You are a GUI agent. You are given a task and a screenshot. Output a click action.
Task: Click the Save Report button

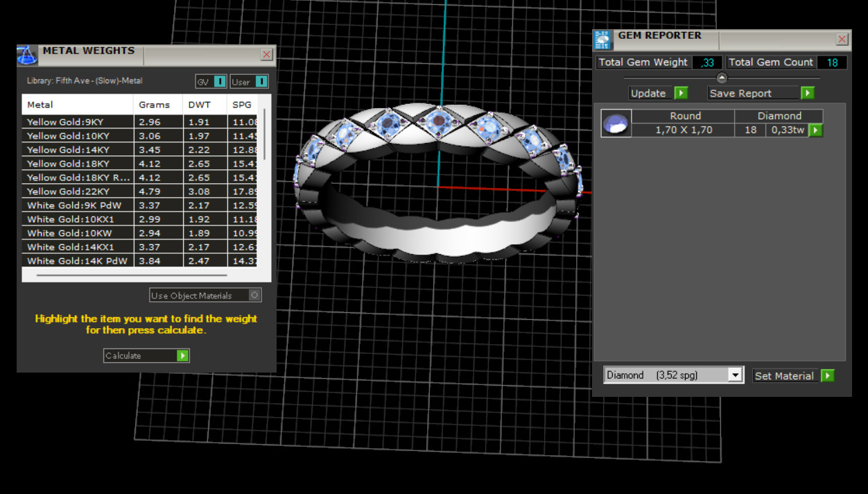click(761, 93)
